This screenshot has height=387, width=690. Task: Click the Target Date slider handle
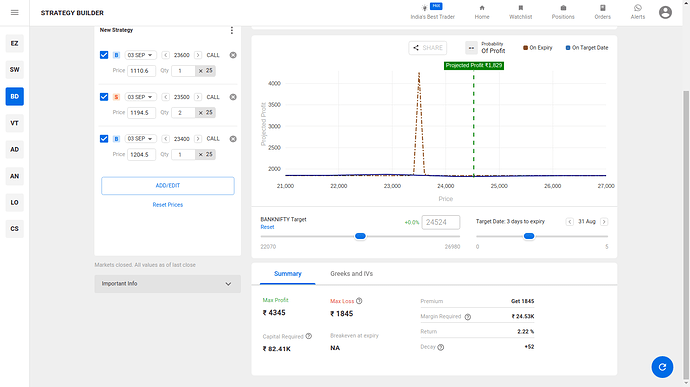point(529,236)
